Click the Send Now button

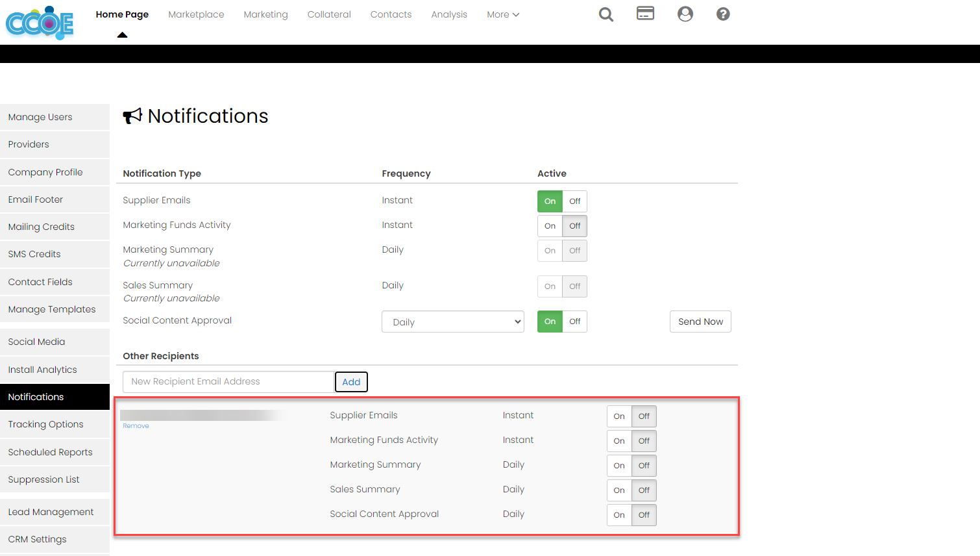(700, 321)
